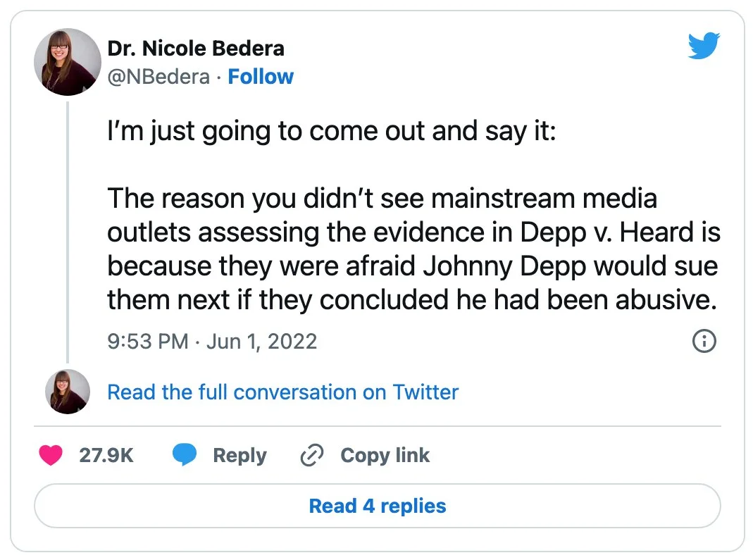
Task: Read the full conversation on Twitter
Action: point(282,392)
